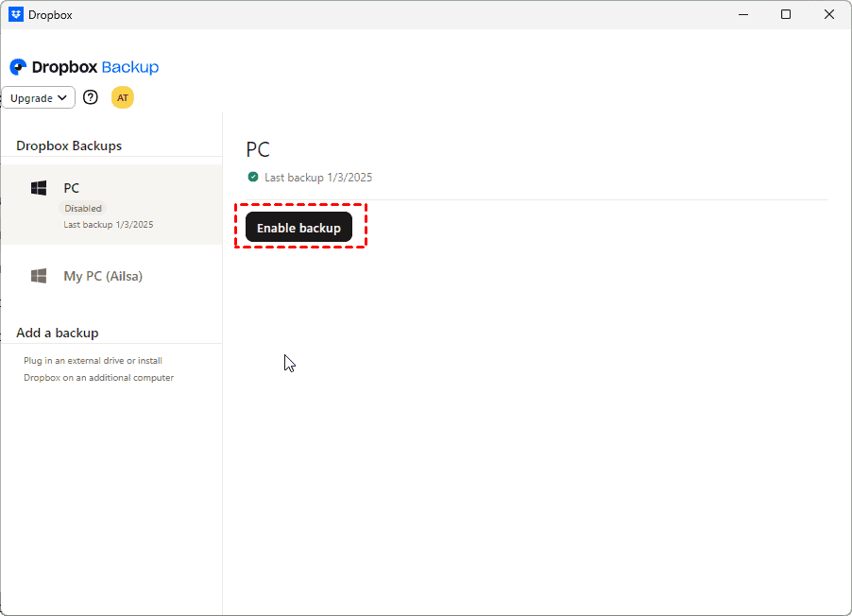Click the green check backup status icon
This screenshot has width=852, height=616.
(252, 177)
